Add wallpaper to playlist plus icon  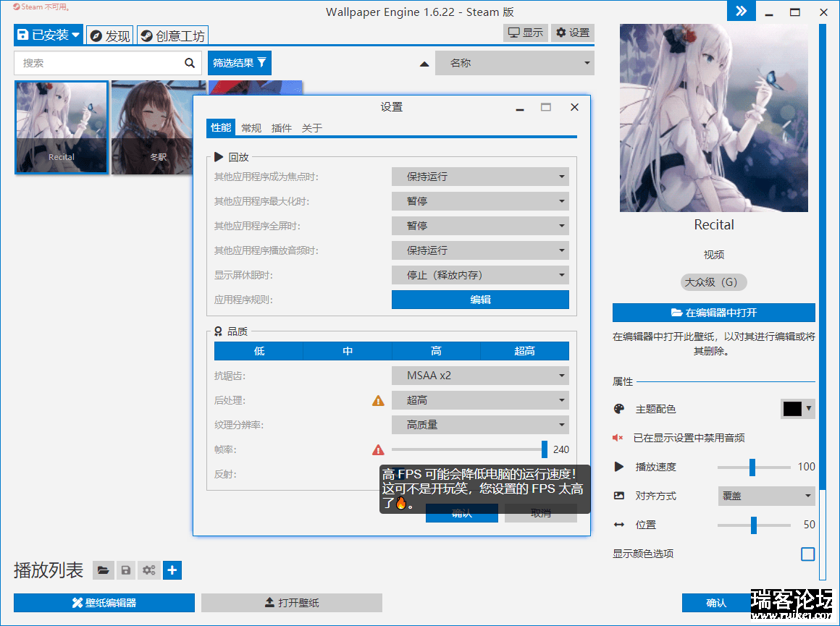(172, 570)
